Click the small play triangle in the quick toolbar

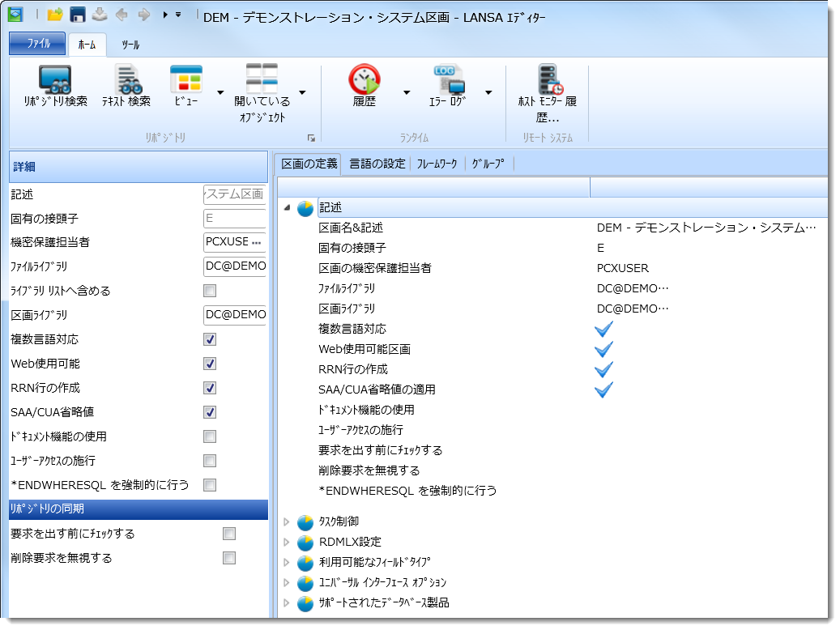point(165,15)
